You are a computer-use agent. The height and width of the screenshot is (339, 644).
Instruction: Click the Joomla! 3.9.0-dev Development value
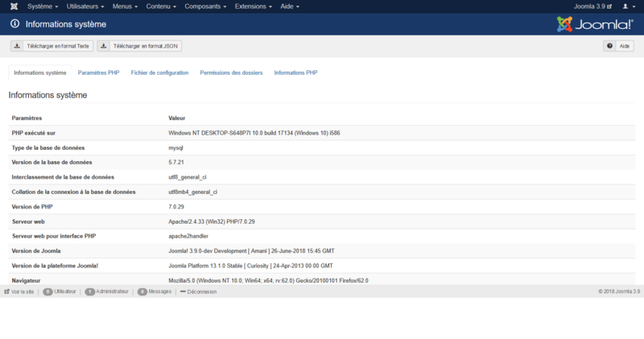pos(251,250)
